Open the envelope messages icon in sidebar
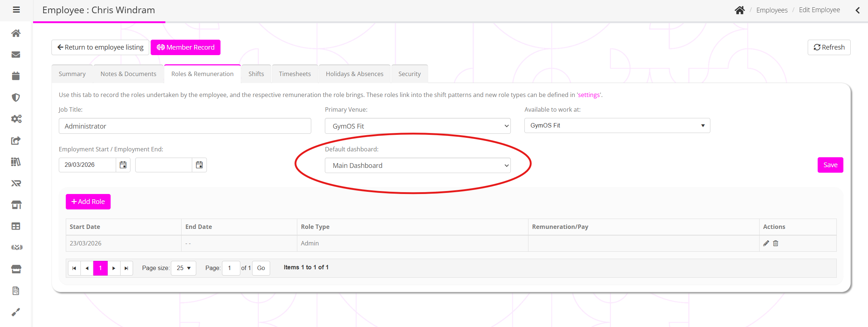Image resolution: width=868 pixels, height=327 pixels. click(16, 55)
